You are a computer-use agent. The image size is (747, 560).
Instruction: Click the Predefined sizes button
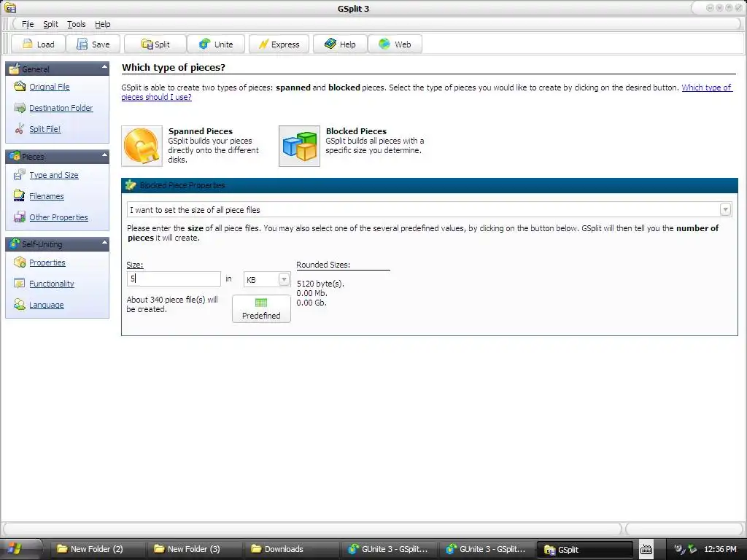(261, 308)
